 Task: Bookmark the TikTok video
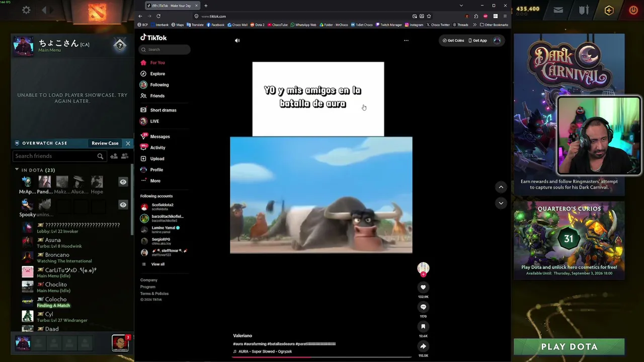pyautogui.click(x=423, y=326)
